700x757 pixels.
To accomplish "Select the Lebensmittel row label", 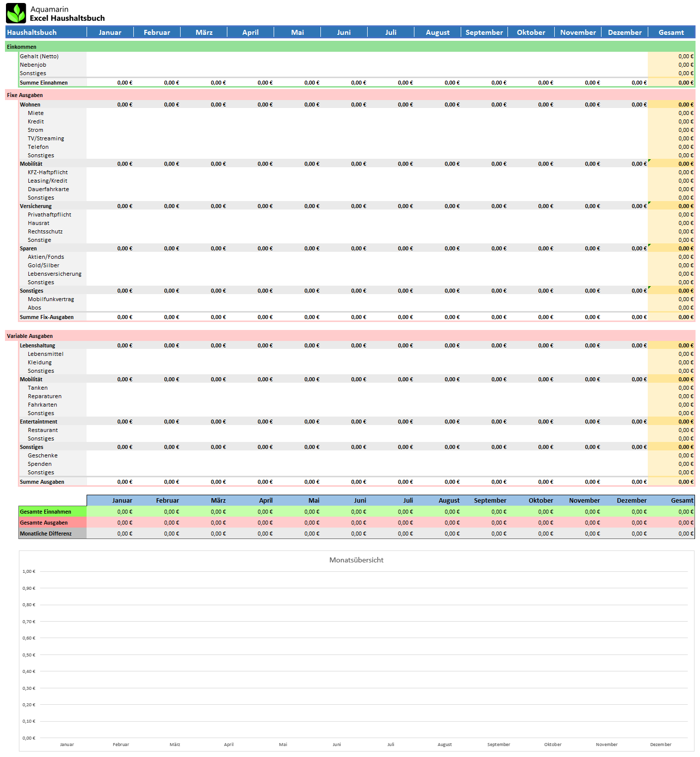I will tap(46, 354).
